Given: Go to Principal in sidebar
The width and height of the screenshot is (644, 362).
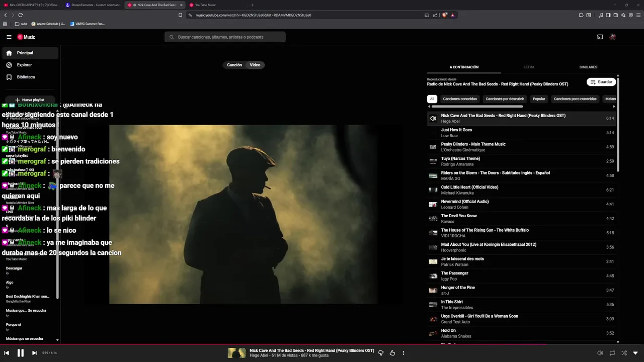Looking at the screenshot, I should pos(30,53).
